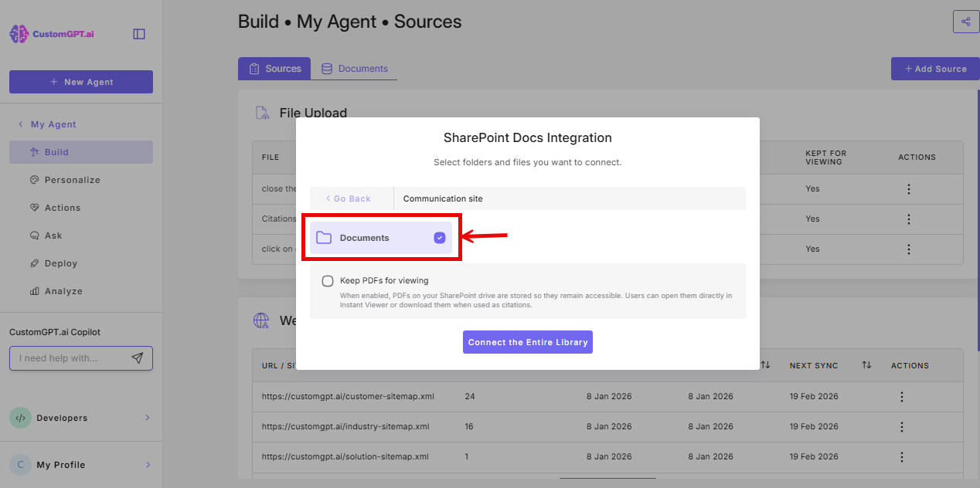This screenshot has width=980, height=488.
Task: Click the Build rocket icon
Action: (x=34, y=152)
